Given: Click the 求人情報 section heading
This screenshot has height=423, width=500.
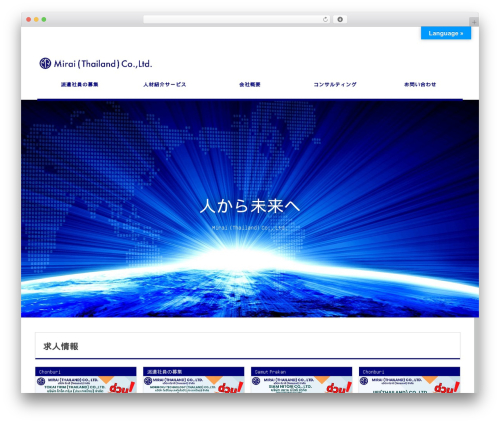Looking at the screenshot, I should [61, 346].
